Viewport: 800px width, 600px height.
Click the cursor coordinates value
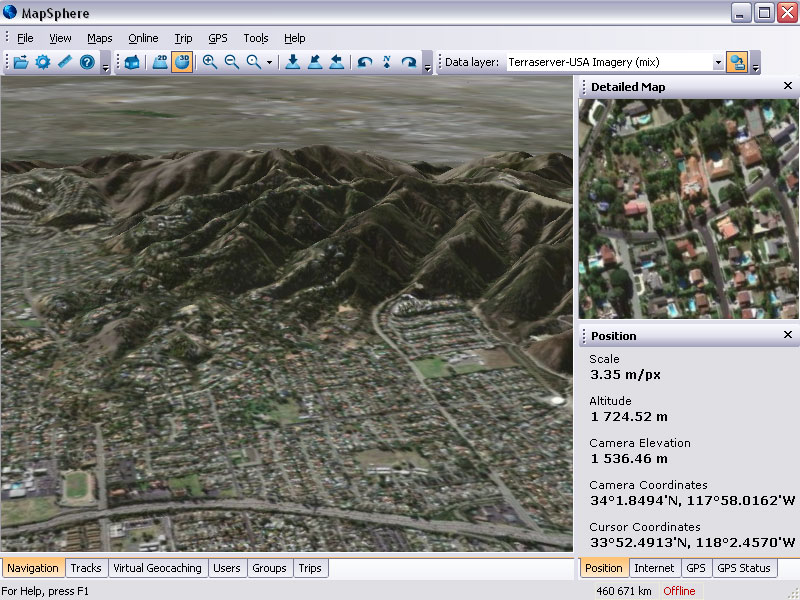click(x=692, y=542)
